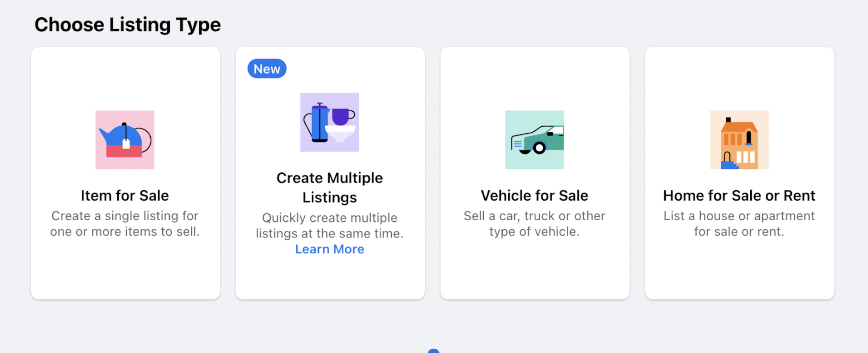Click the green car Vehicle icon
This screenshot has height=353, width=868.
pos(534,140)
